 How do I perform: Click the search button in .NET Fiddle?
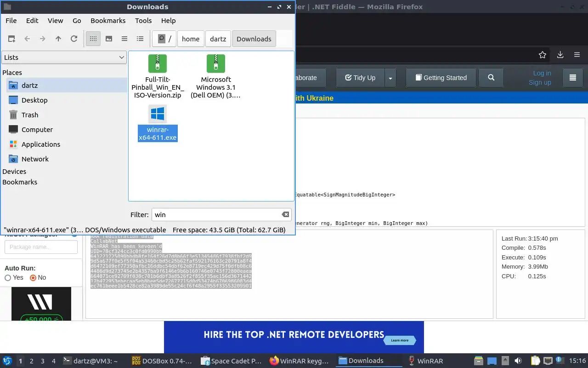pyautogui.click(x=491, y=78)
